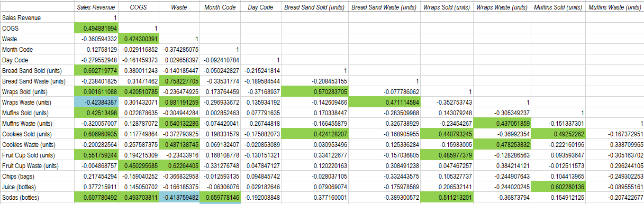The width and height of the screenshot is (644, 204).
Task: Select the Day Code column header
Action: [260, 7]
